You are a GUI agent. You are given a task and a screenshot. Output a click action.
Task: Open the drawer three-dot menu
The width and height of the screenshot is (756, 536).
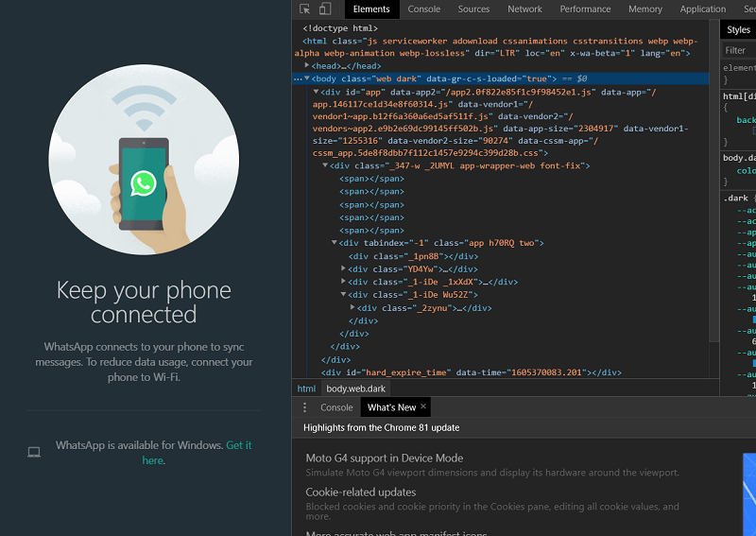tap(304, 407)
